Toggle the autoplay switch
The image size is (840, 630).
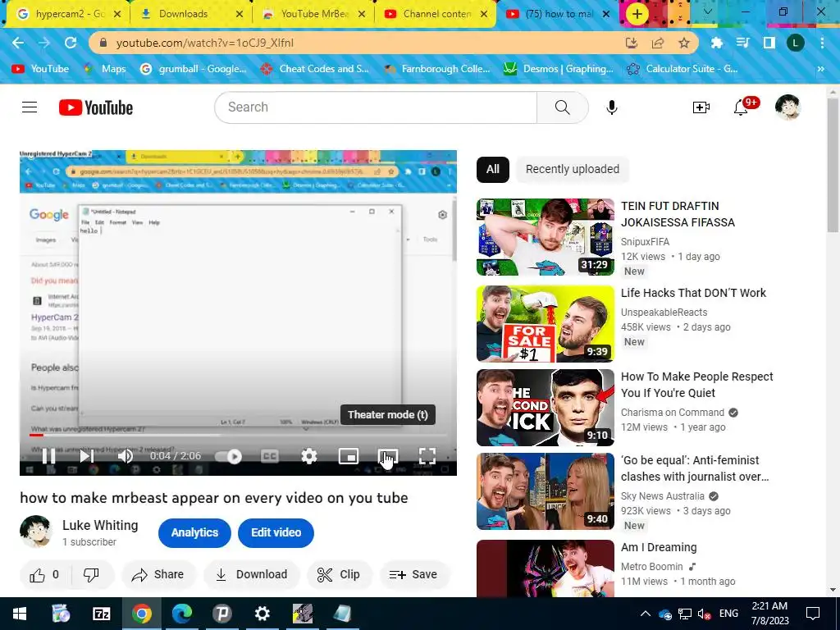229,456
